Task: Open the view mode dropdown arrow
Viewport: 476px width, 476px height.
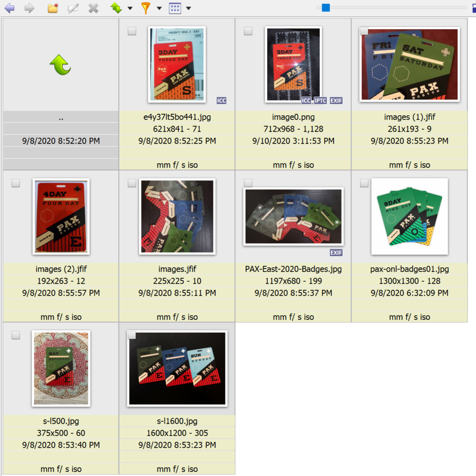Action: pyautogui.click(x=189, y=8)
